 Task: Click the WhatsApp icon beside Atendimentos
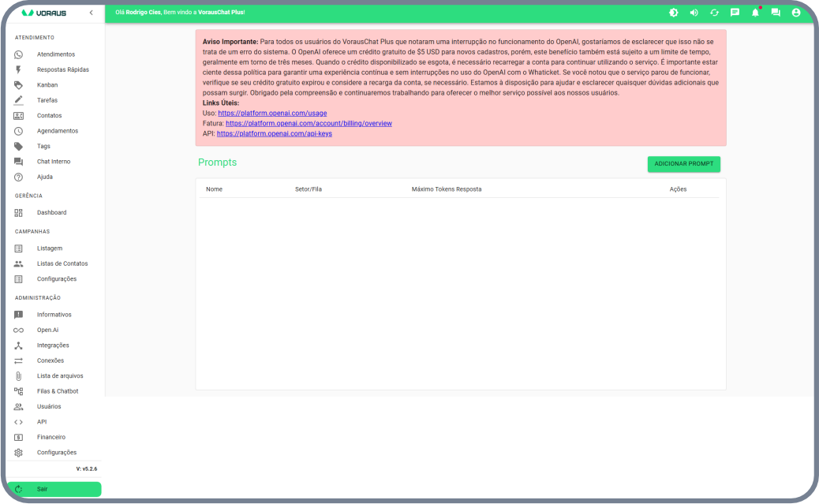point(19,54)
